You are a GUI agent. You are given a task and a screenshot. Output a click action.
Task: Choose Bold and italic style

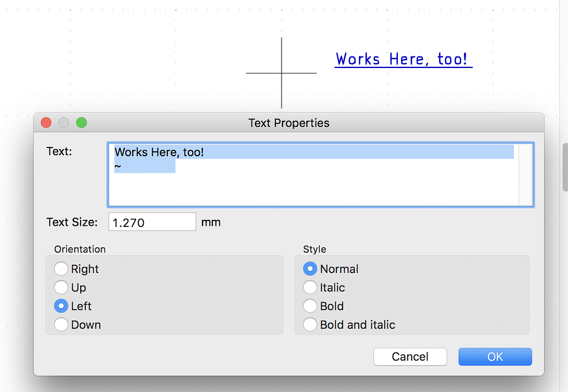pyautogui.click(x=311, y=325)
